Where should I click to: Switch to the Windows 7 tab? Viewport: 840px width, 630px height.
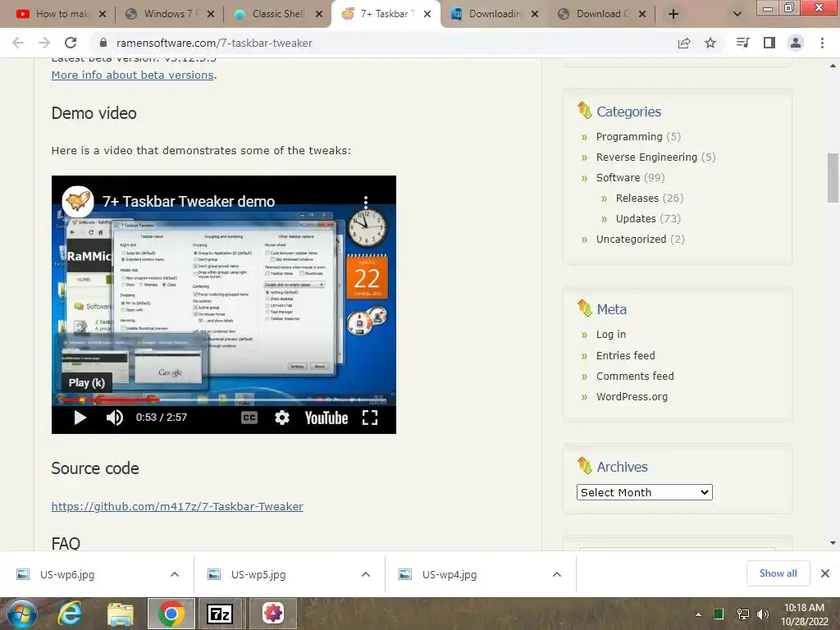(x=169, y=14)
